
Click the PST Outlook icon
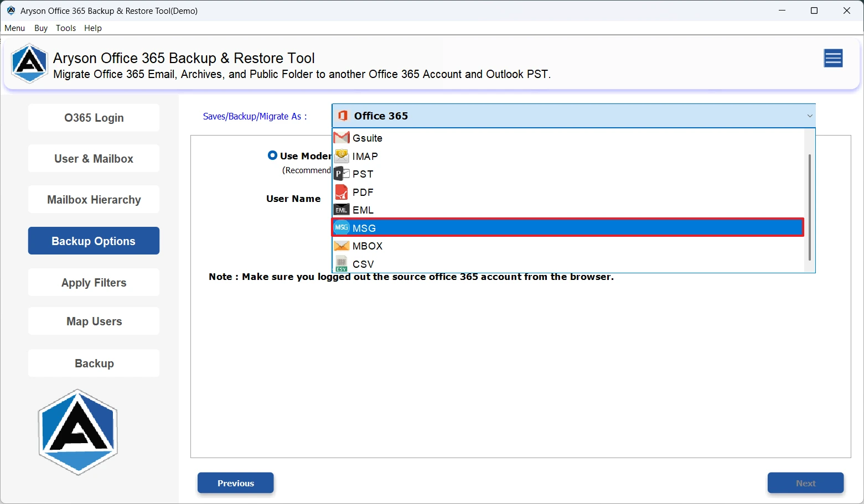pyautogui.click(x=342, y=174)
